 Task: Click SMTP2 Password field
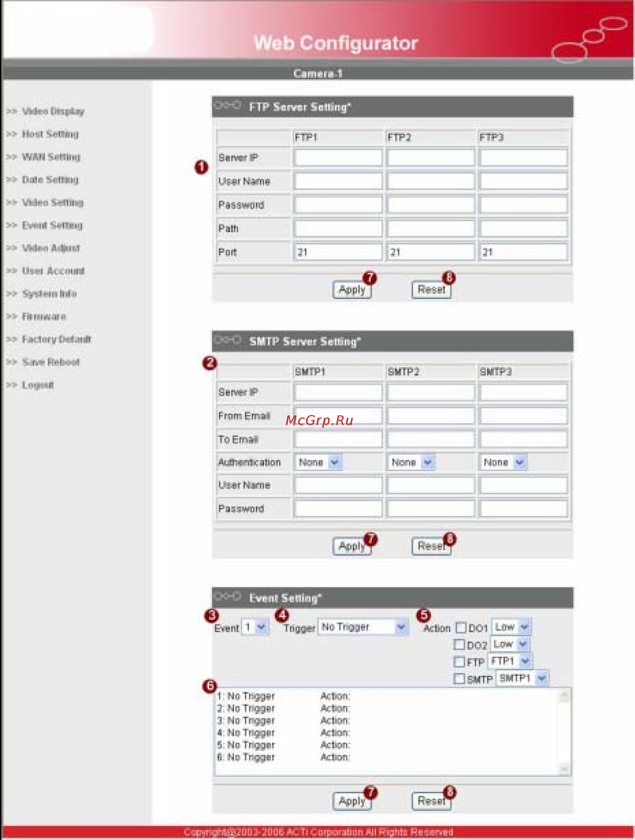coord(430,509)
